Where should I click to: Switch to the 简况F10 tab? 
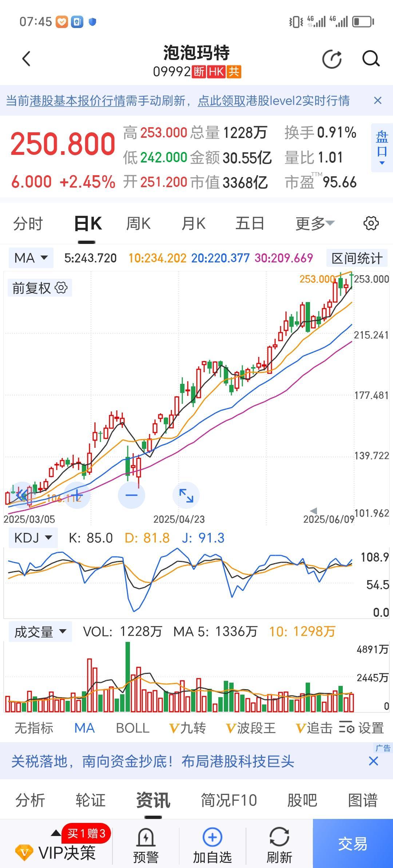(x=229, y=800)
